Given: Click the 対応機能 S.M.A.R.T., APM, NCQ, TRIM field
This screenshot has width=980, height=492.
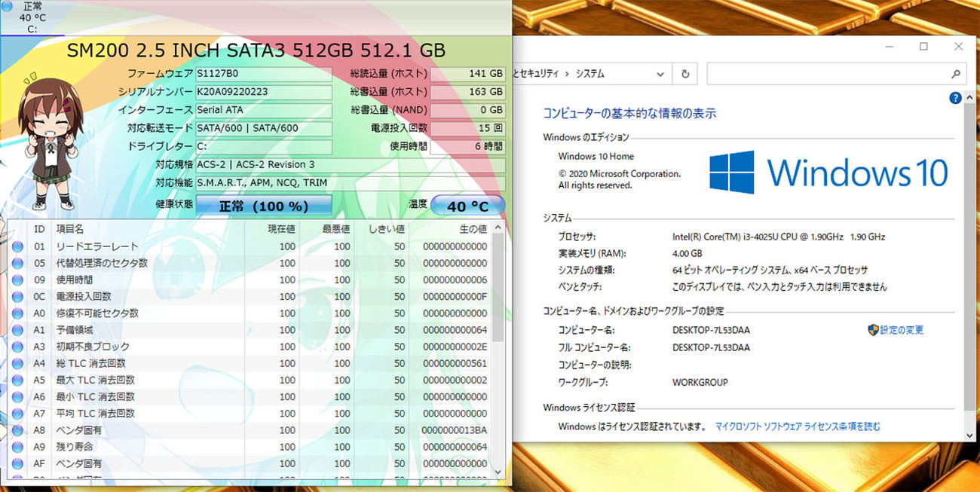Looking at the screenshot, I should (351, 183).
